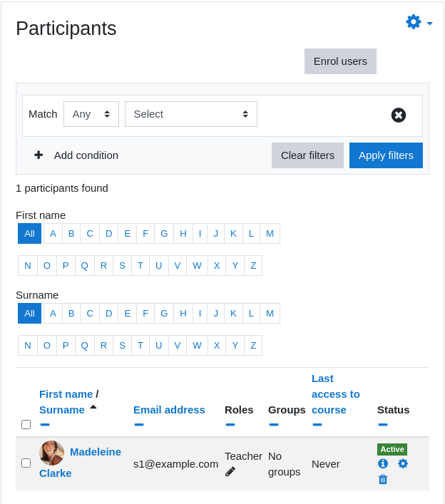The width and height of the screenshot is (445, 504).
Task: Open the actions gear menu at top right
Action: point(419,22)
